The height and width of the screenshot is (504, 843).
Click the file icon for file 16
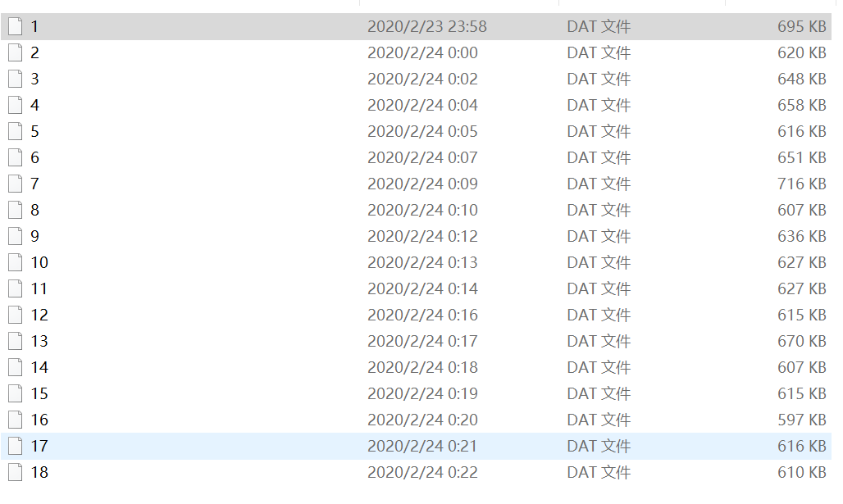tap(16, 420)
